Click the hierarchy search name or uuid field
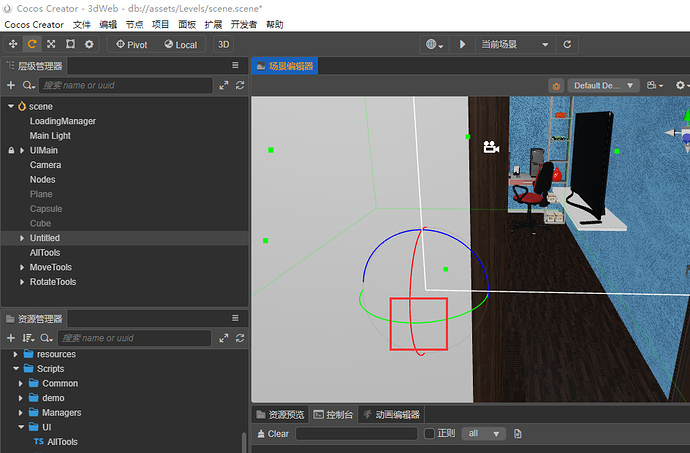 point(126,85)
